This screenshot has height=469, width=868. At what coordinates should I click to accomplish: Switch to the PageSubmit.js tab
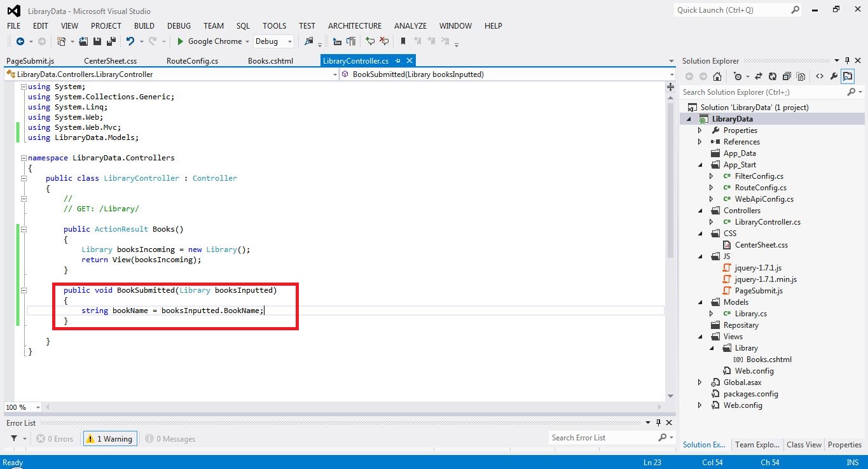30,61
